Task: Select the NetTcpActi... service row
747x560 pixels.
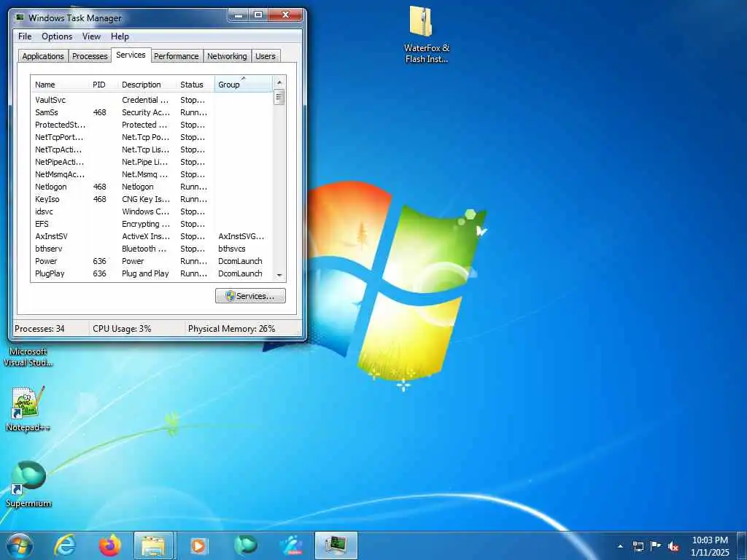Action: point(152,149)
